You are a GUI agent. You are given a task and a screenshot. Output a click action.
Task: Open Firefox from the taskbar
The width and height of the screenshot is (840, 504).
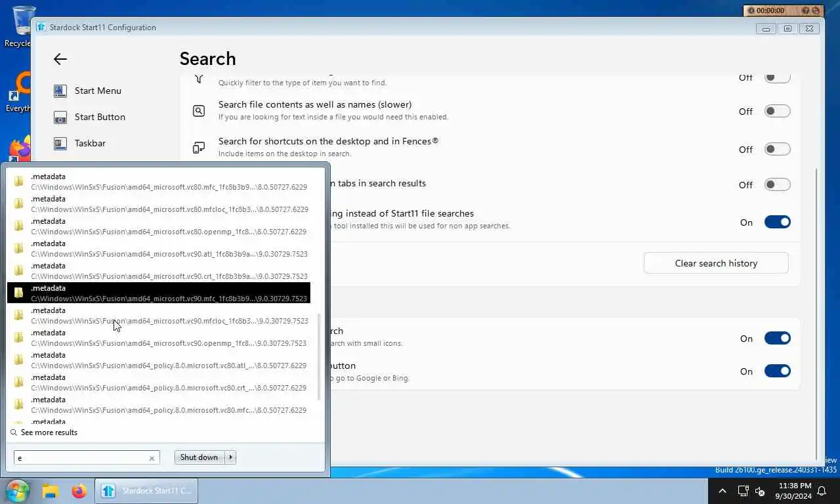coord(79,491)
